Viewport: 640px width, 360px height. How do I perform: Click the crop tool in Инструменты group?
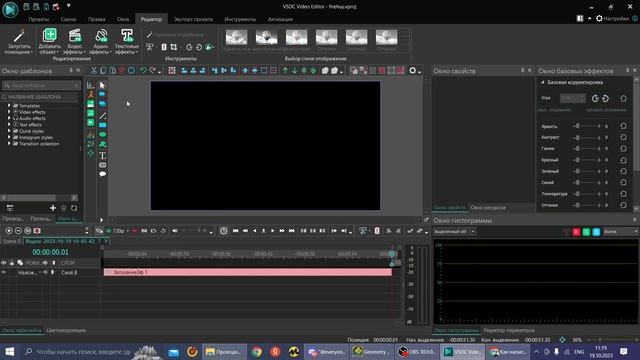[x=174, y=47]
